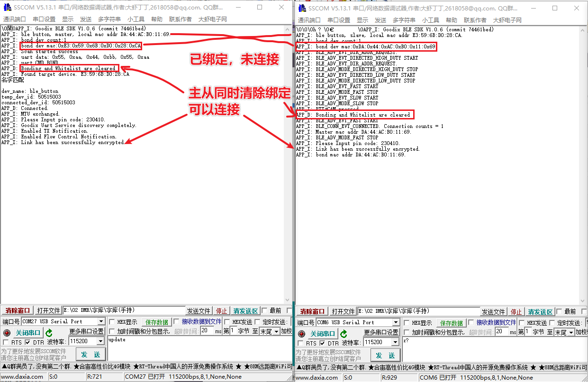Click green refresh ports icon in COM27 window
Screen dimensions: 588x382
(x=49, y=333)
